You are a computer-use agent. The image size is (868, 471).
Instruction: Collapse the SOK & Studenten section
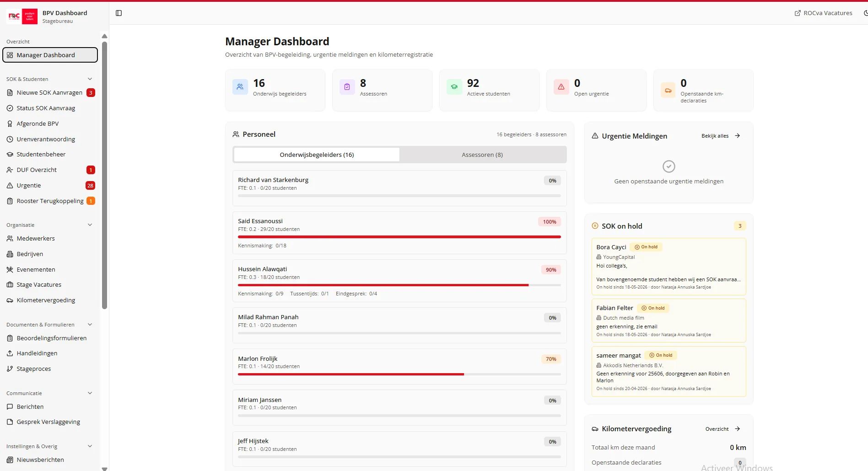[x=90, y=79]
